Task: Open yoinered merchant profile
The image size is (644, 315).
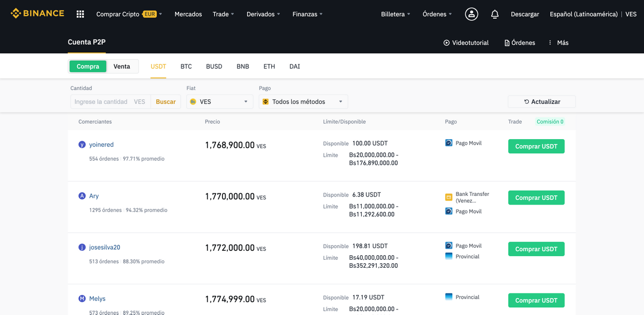Action: click(101, 145)
